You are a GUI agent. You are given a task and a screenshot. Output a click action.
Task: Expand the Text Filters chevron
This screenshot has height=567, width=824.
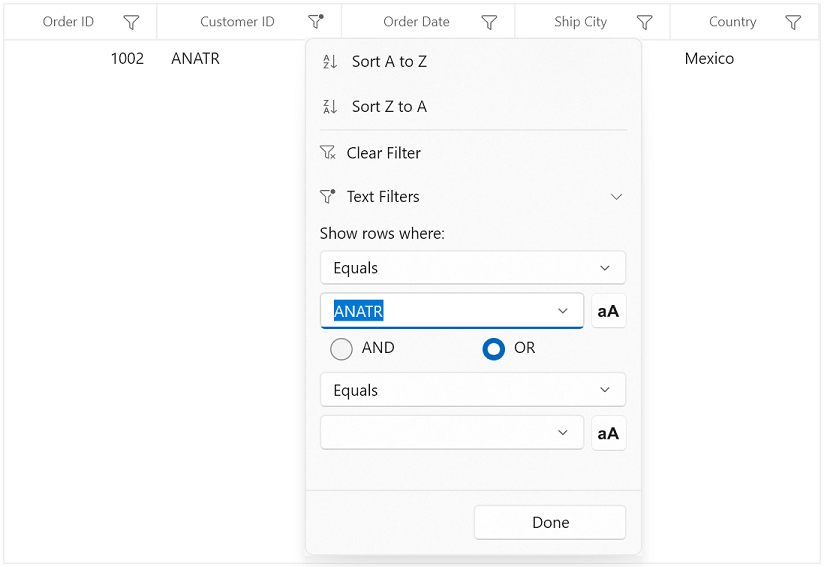(x=616, y=197)
